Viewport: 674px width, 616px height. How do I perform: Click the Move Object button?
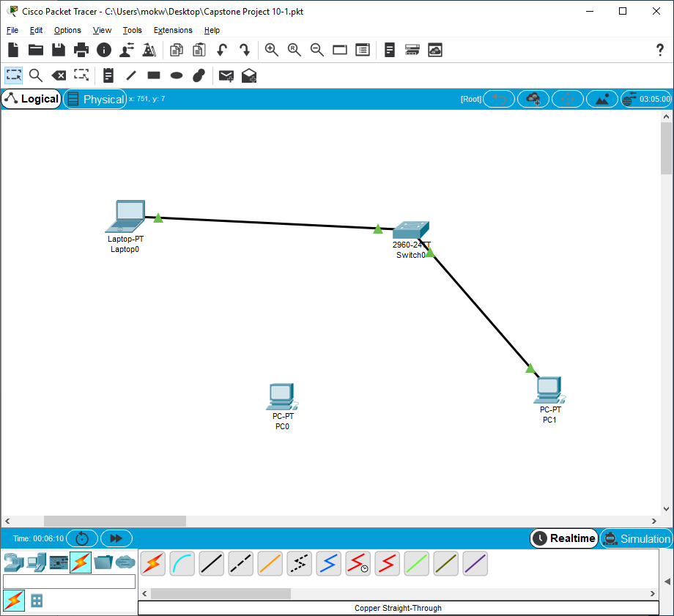(567, 99)
